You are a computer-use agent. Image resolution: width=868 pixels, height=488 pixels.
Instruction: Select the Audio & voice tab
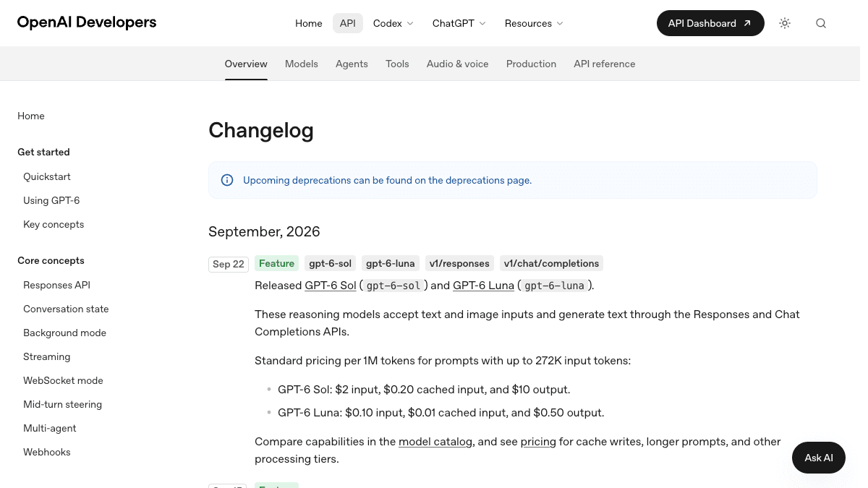click(x=458, y=64)
